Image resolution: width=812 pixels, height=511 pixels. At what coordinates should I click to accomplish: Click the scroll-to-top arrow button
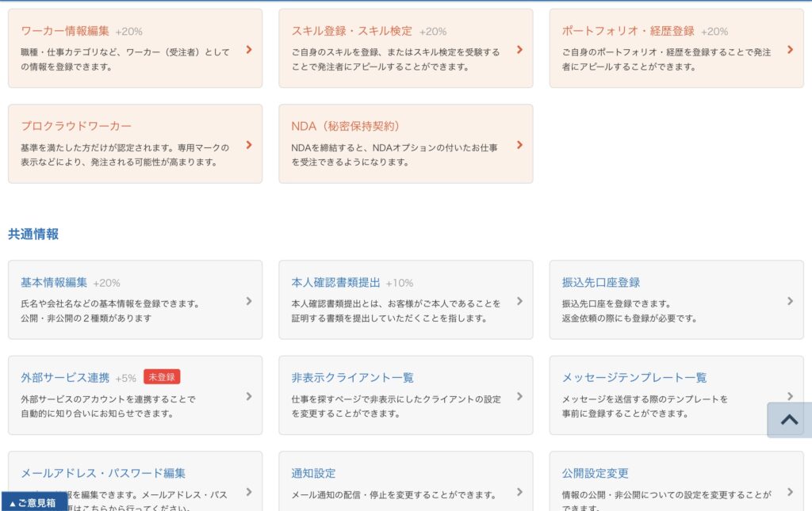tap(789, 420)
